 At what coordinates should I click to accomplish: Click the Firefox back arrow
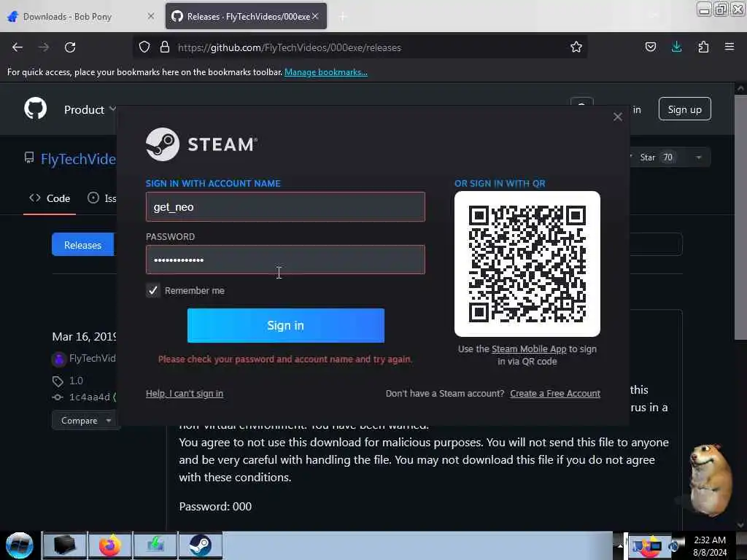click(18, 47)
